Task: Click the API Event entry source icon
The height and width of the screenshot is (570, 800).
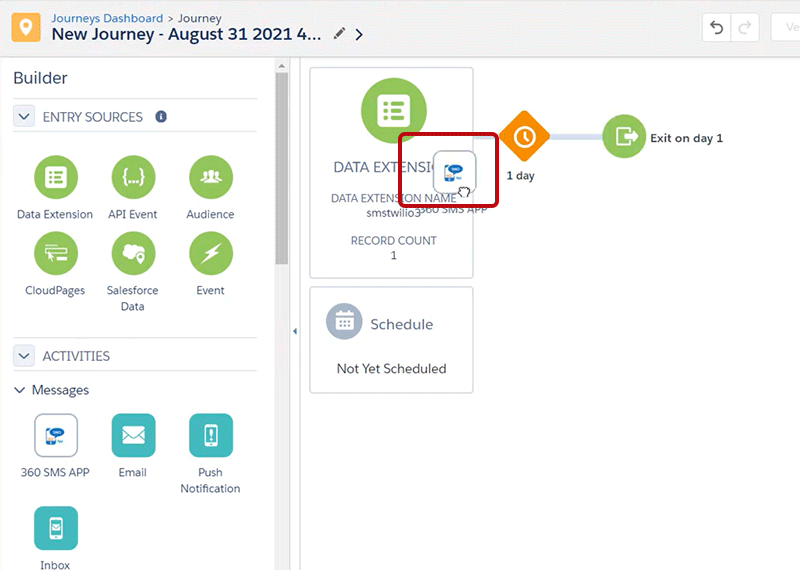Action: 133,178
